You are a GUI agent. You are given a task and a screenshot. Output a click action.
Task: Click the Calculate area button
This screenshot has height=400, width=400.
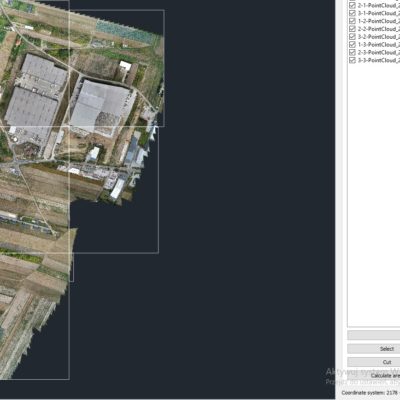click(374, 375)
